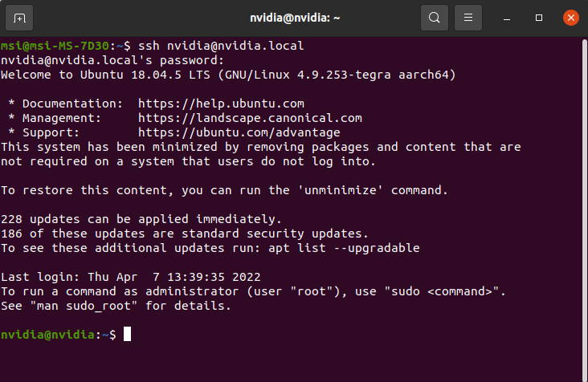Click the window title nvidia@nvidia: ~
This screenshot has height=382, width=588.
click(x=295, y=18)
